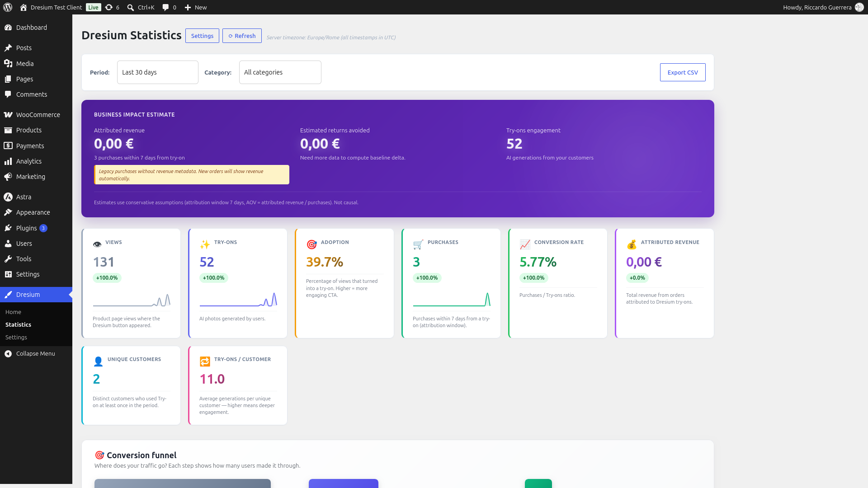The width and height of the screenshot is (868, 488).
Task: Click the Try-ons sparkline chart
Action: (238, 300)
